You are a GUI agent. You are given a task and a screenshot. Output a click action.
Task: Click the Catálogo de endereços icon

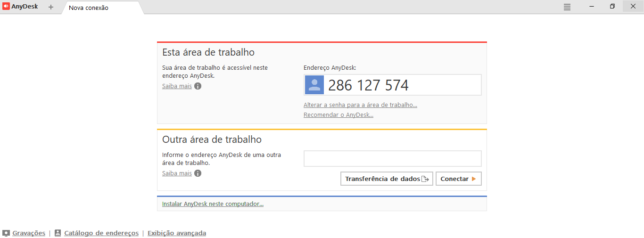pyautogui.click(x=58, y=233)
